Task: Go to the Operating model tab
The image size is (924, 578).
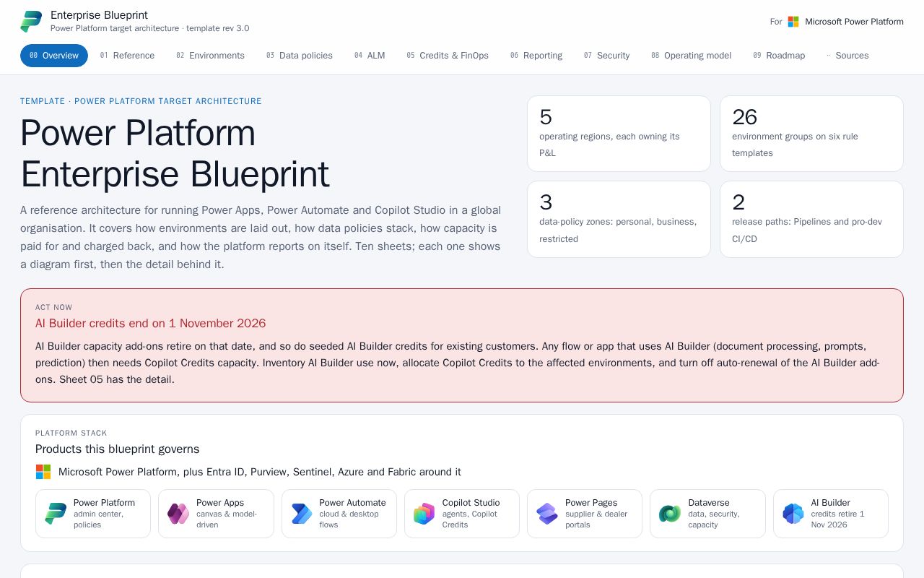Action: tap(692, 56)
